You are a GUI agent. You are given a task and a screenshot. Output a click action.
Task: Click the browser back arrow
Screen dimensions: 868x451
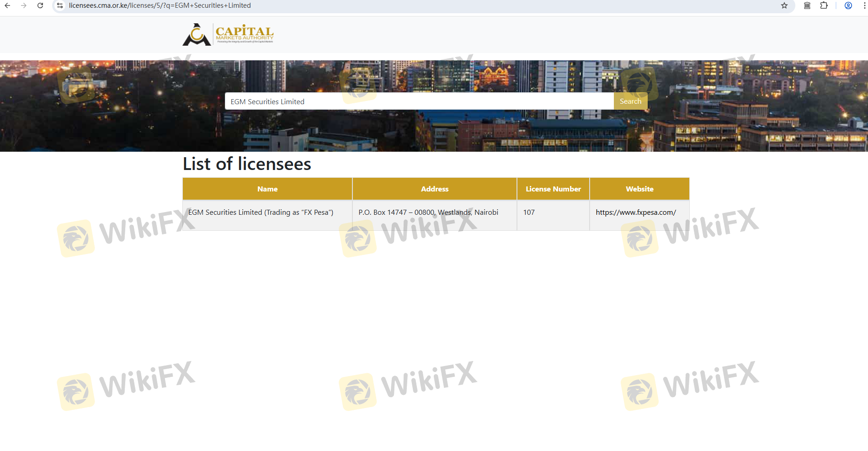coord(7,5)
